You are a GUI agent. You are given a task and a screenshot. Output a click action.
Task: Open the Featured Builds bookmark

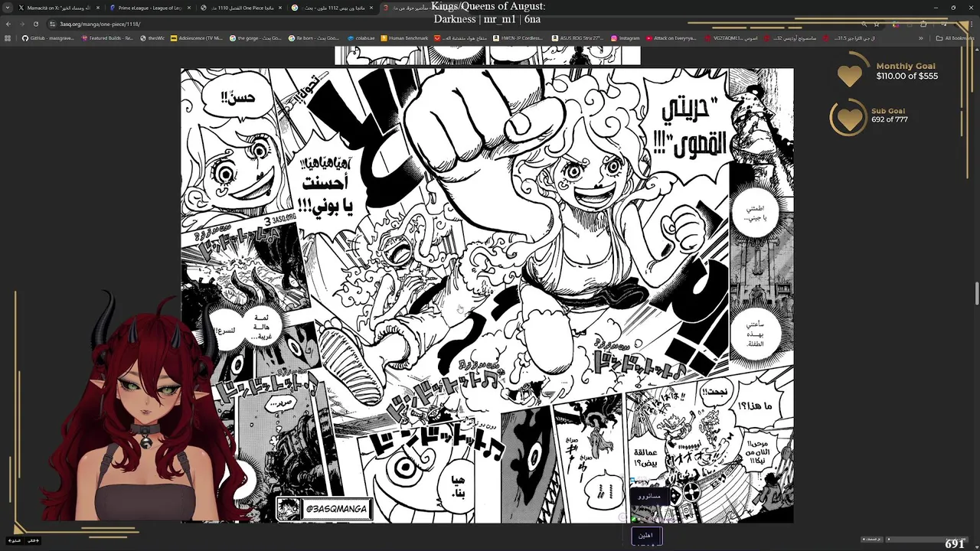coord(107,38)
